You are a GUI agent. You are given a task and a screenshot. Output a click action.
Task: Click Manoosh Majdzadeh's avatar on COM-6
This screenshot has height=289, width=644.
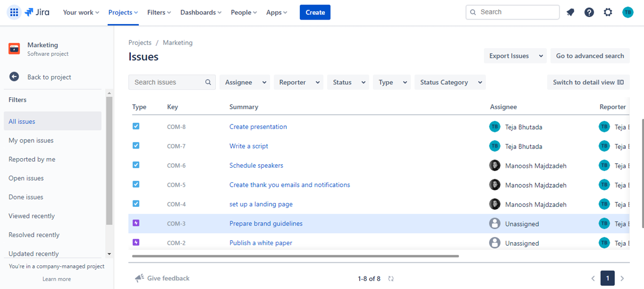click(x=495, y=165)
